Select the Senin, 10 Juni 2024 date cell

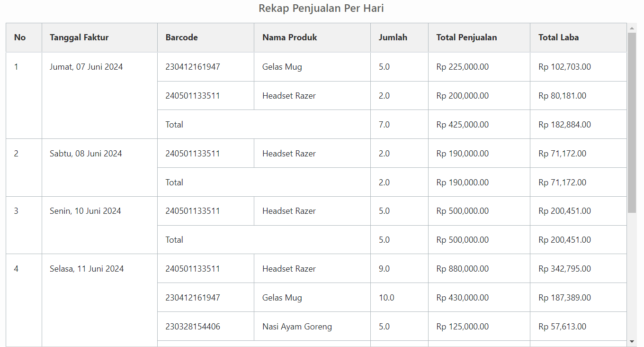tap(85, 211)
